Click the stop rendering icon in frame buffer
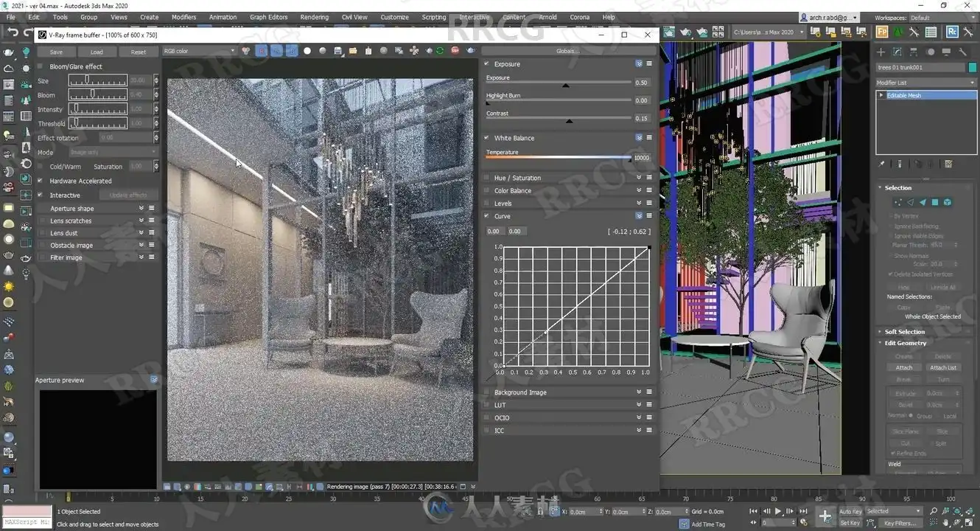980x531 pixels. pyautogui.click(x=455, y=51)
